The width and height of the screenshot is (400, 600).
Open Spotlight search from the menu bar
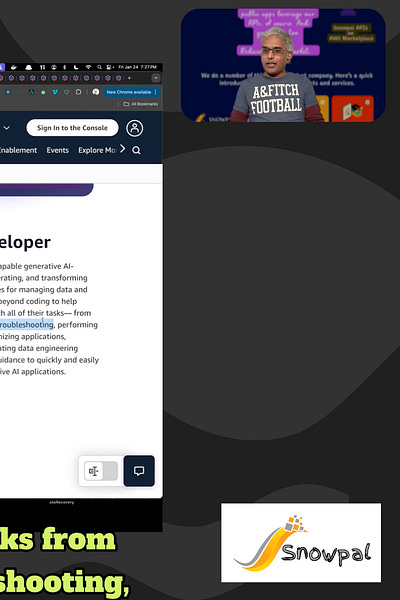click(x=100, y=67)
